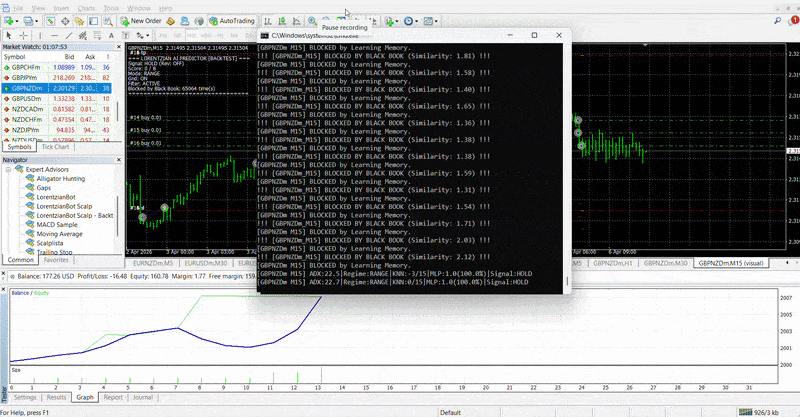Select the GBPUSDm row in Market Watch
Image resolution: width=800 pixels, height=417 pixels.
tap(57, 99)
